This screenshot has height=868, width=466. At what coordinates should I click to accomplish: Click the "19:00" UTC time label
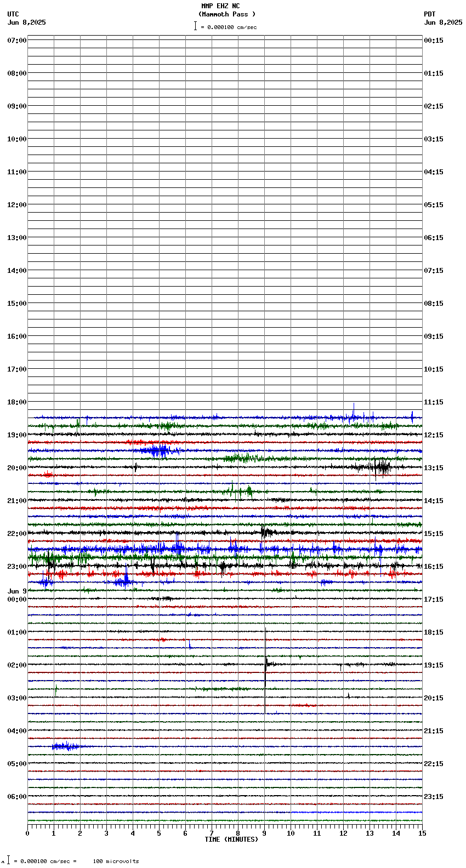(x=17, y=435)
